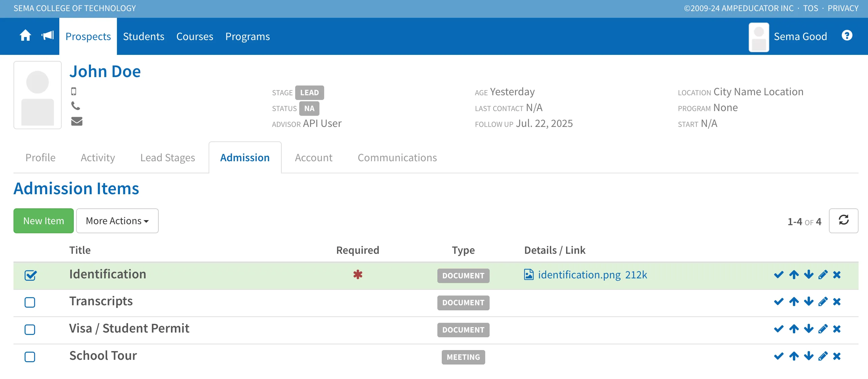Delete the Transcripts item with X icon

[837, 302]
